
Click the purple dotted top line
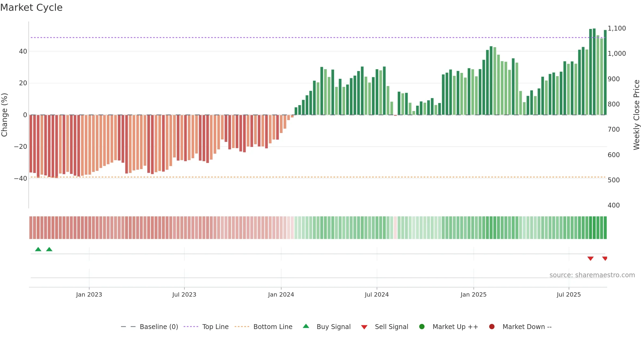pyautogui.click(x=318, y=38)
